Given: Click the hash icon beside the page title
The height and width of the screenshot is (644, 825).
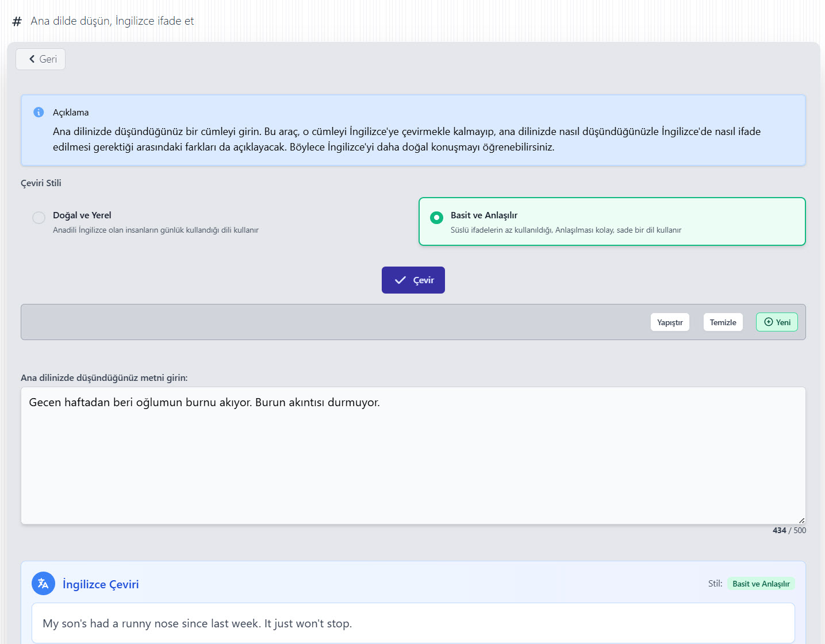Looking at the screenshot, I should tap(17, 22).
